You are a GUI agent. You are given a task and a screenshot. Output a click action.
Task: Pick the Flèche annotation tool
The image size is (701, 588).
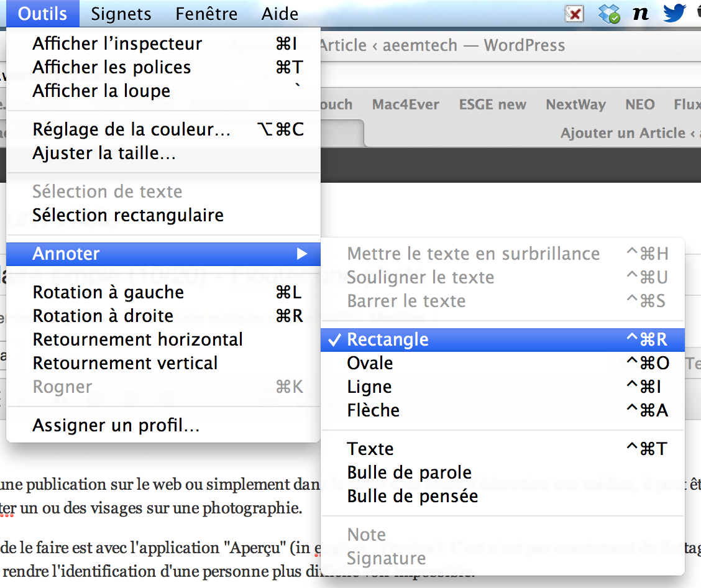(x=373, y=410)
